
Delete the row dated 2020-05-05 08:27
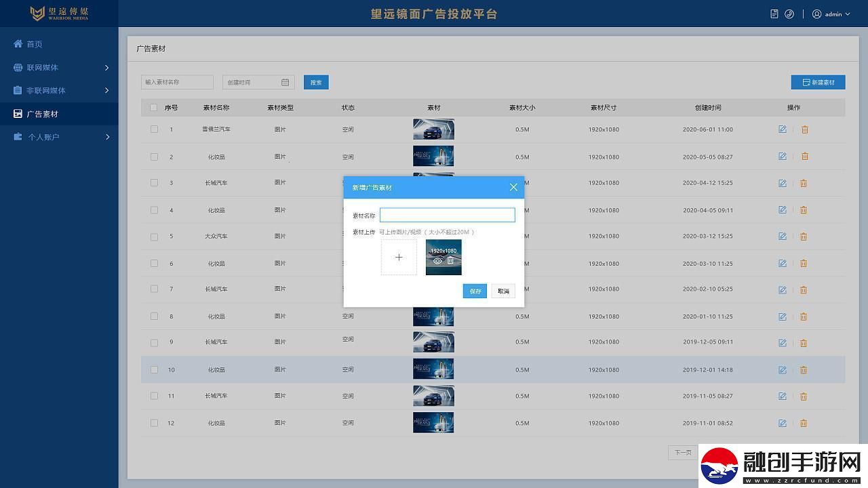804,157
